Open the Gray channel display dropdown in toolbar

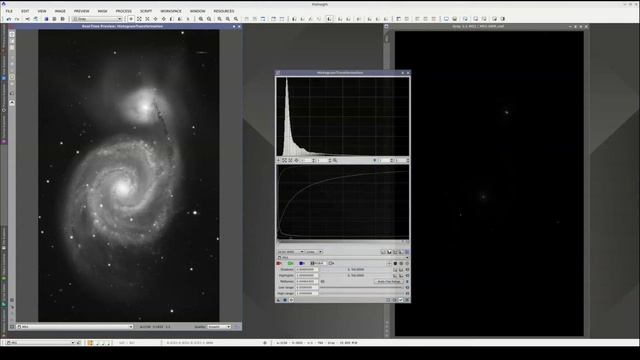click(97, 19)
